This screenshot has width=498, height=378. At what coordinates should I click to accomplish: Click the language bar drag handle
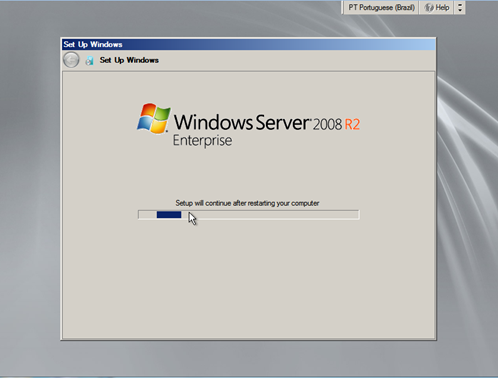pyautogui.click(x=342, y=7)
